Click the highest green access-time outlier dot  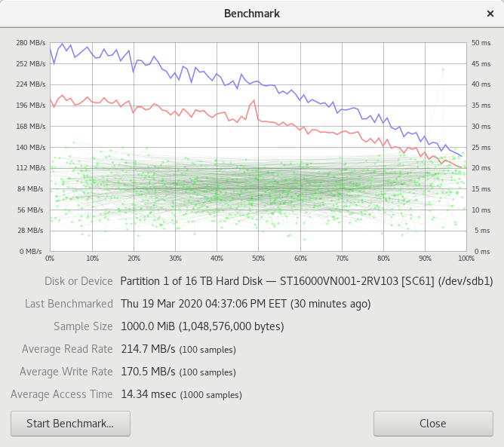443,69
